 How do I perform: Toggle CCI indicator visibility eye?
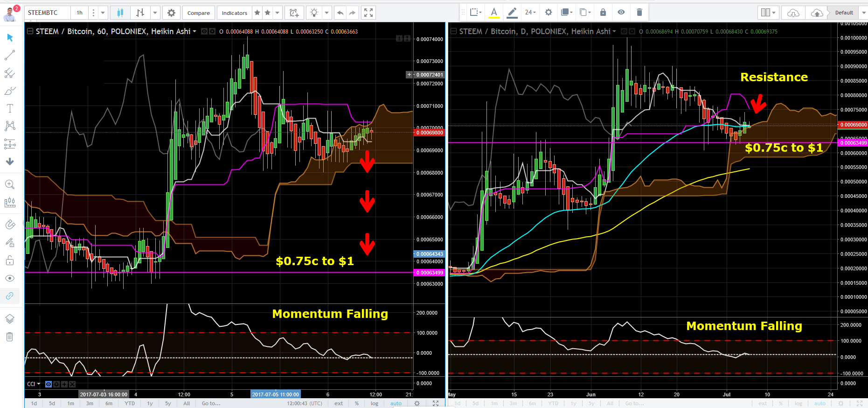49,384
